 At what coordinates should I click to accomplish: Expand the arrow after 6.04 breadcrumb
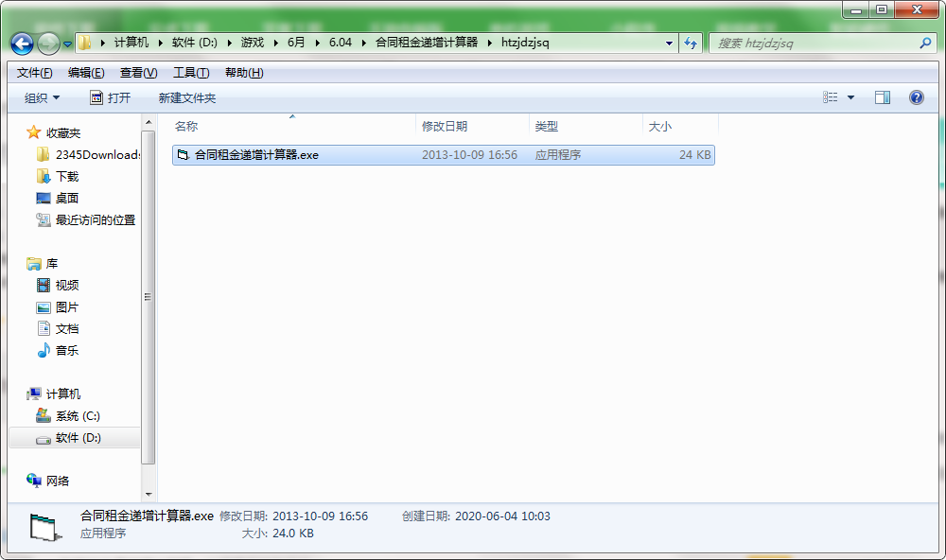coord(364,43)
